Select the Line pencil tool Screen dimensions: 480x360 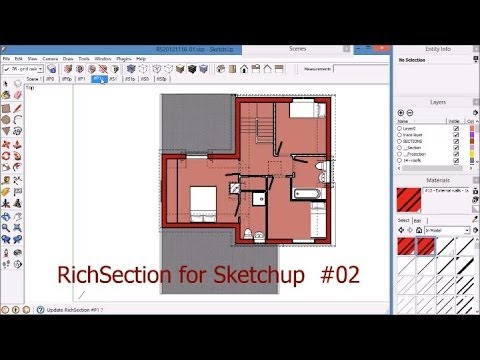[x=18, y=108]
